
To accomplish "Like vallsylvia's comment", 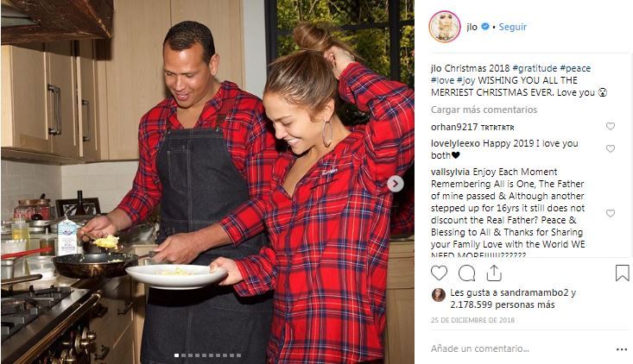I will tap(611, 213).
